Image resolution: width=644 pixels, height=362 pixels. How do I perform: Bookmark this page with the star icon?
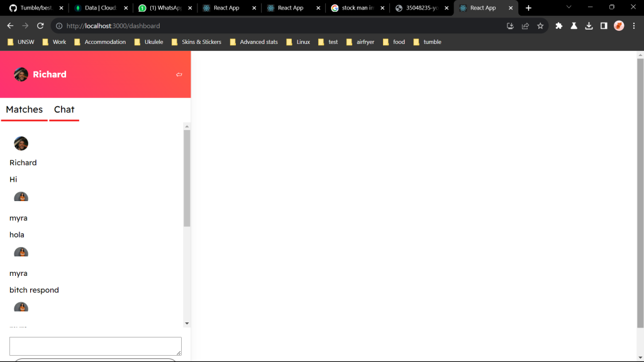(540, 26)
